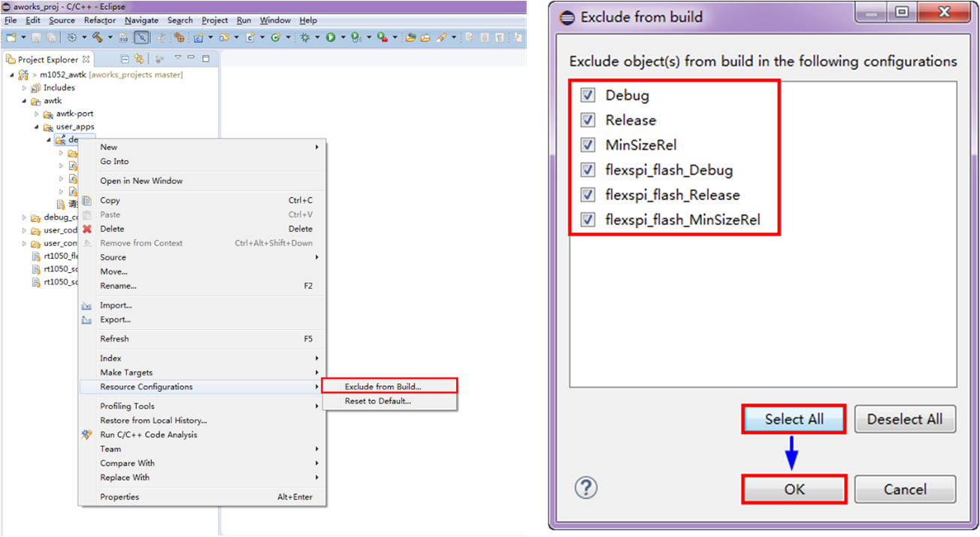The width and height of the screenshot is (980, 537).
Task: Open the Project Explorer view menu arrow
Action: pos(177,59)
